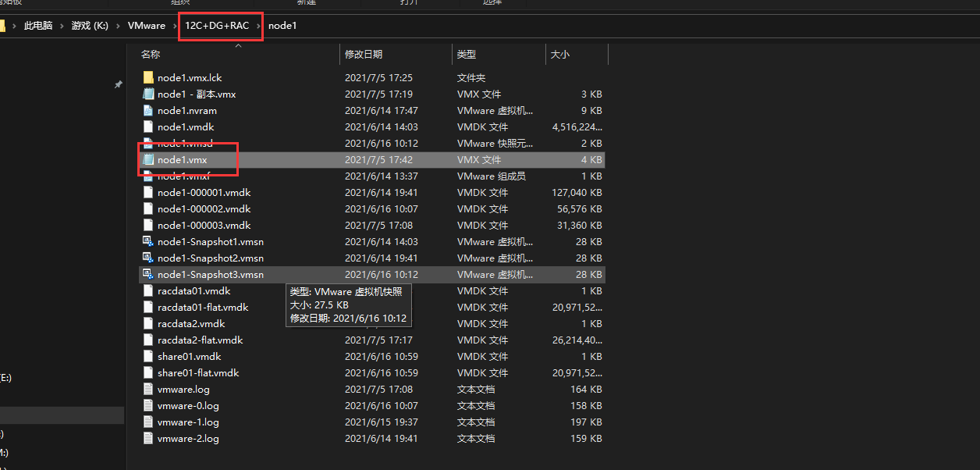Select the node1-Snapshot1.vmsn snapshot icon
The image size is (980, 470).
click(148, 241)
